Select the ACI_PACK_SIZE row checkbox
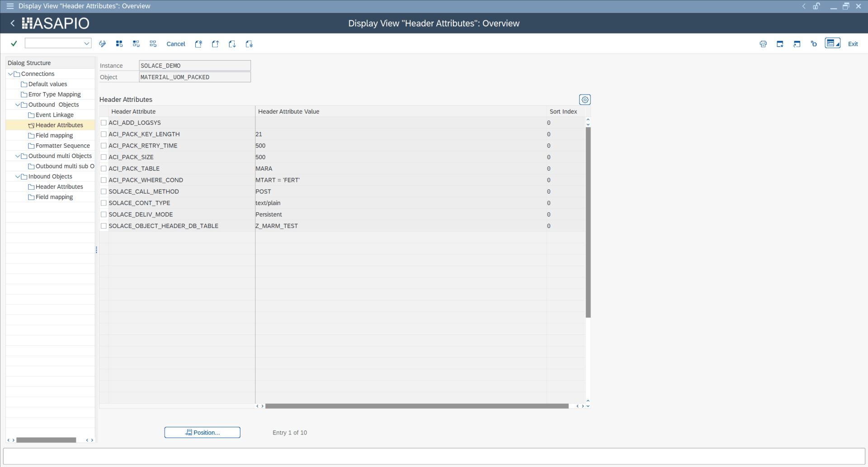This screenshot has width=868, height=467. point(104,157)
